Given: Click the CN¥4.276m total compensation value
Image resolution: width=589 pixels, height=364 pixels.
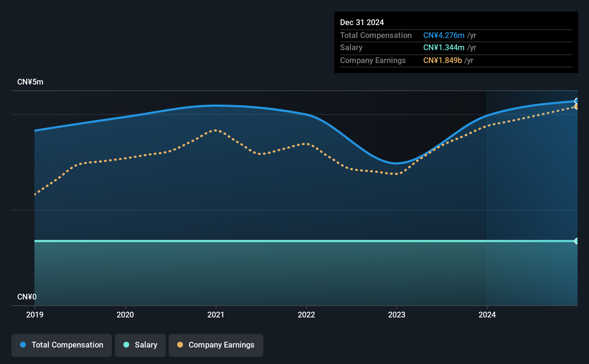Looking at the screenshot, I should 444,35.
